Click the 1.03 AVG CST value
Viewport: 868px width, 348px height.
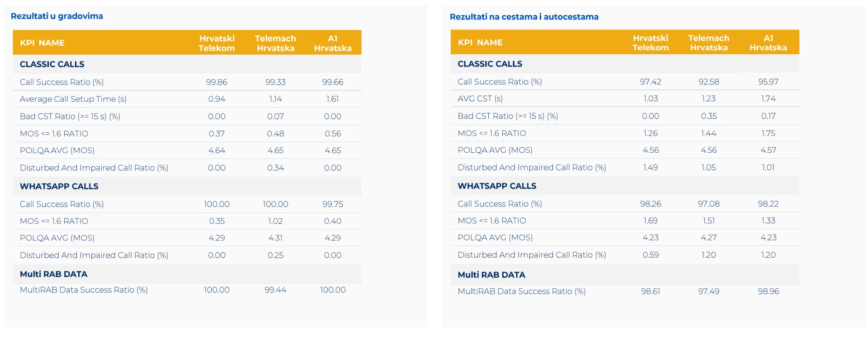point(651,99)
